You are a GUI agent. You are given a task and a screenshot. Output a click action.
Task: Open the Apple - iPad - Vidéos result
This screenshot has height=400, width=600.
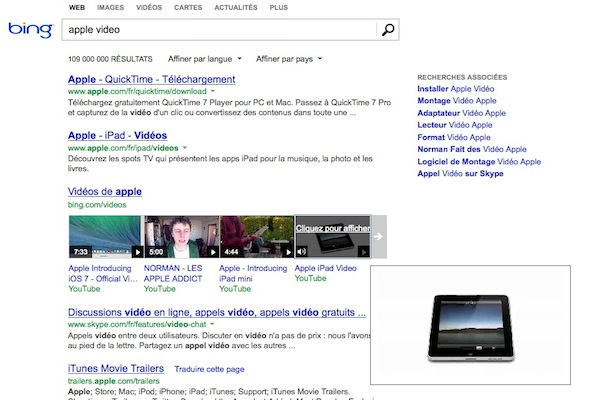[117, 136]
